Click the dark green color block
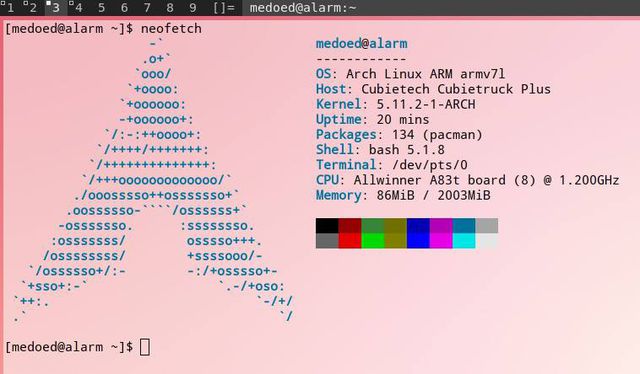640x374 pixels. click(x=373, y=225)
